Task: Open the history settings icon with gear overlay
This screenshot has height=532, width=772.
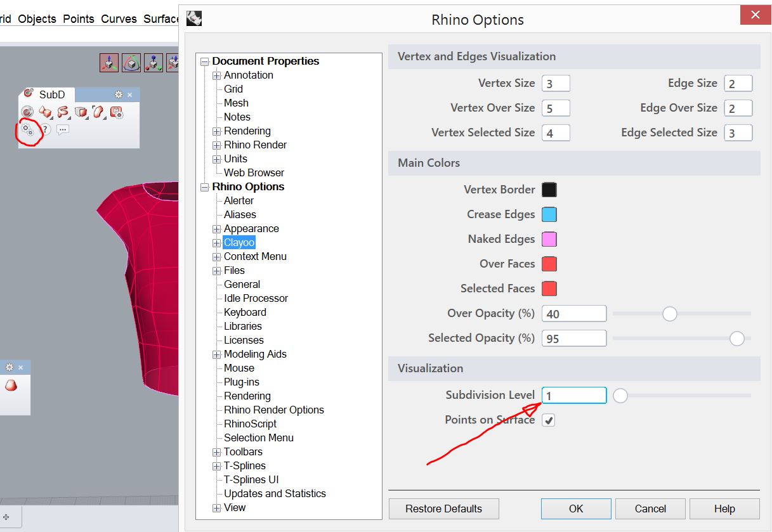Action: click(x=116, y=112)
